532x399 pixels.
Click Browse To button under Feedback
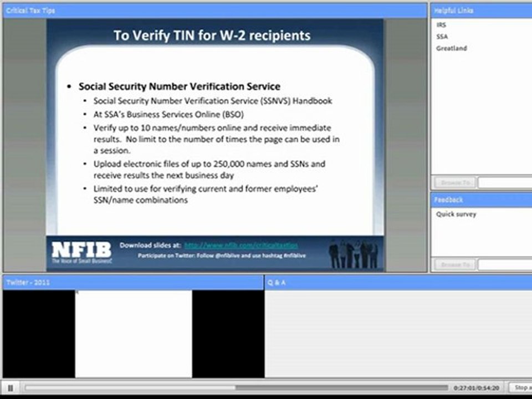coord(455,264)
